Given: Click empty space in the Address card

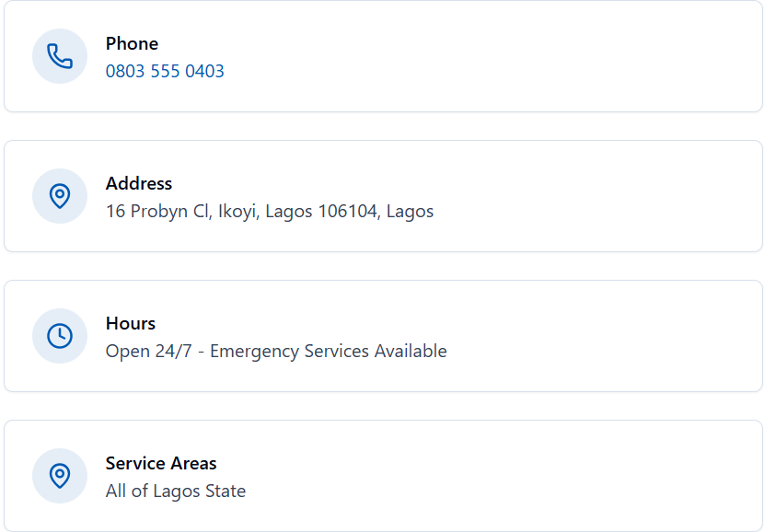Looking at the screenshot, I should (585, 196).
